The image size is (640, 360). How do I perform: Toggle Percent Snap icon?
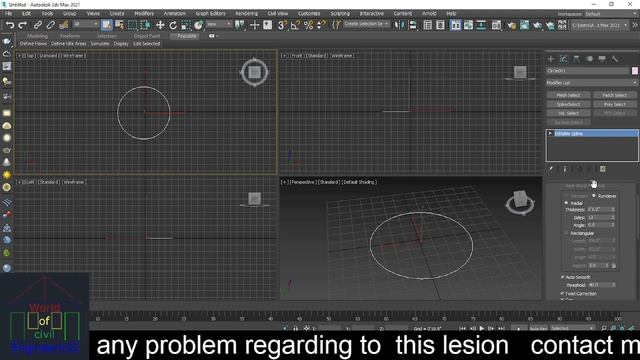pyautogui.click(x=309, y=25)
